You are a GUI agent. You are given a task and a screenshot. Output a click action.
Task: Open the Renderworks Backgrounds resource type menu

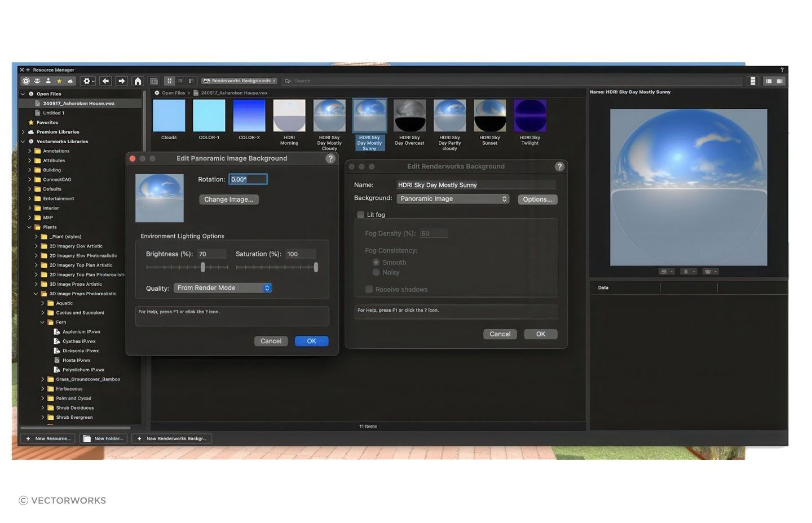point(239,81)
